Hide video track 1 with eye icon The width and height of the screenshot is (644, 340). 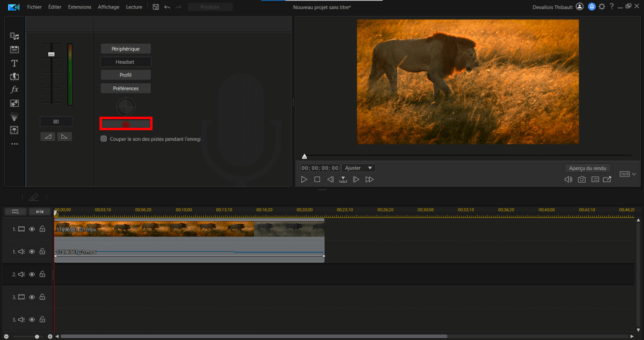click(32, 229)
